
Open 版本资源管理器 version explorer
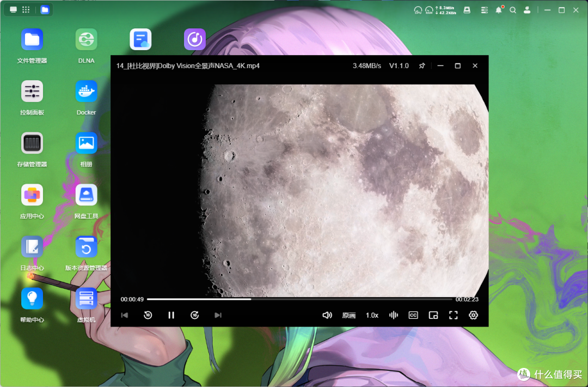click(x=86, y=246)
